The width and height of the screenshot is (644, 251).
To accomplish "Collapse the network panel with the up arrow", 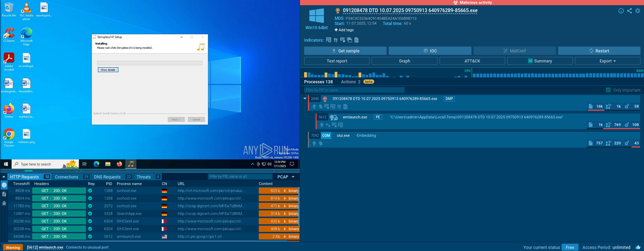I will [x=4, y=177].
